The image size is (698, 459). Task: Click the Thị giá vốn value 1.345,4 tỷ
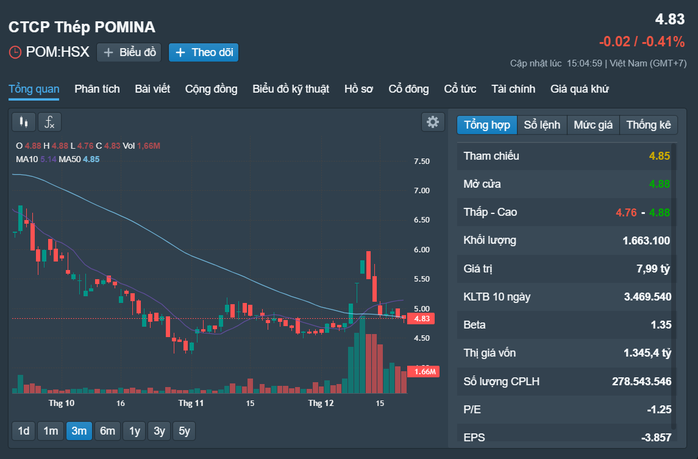pos(647,353)
